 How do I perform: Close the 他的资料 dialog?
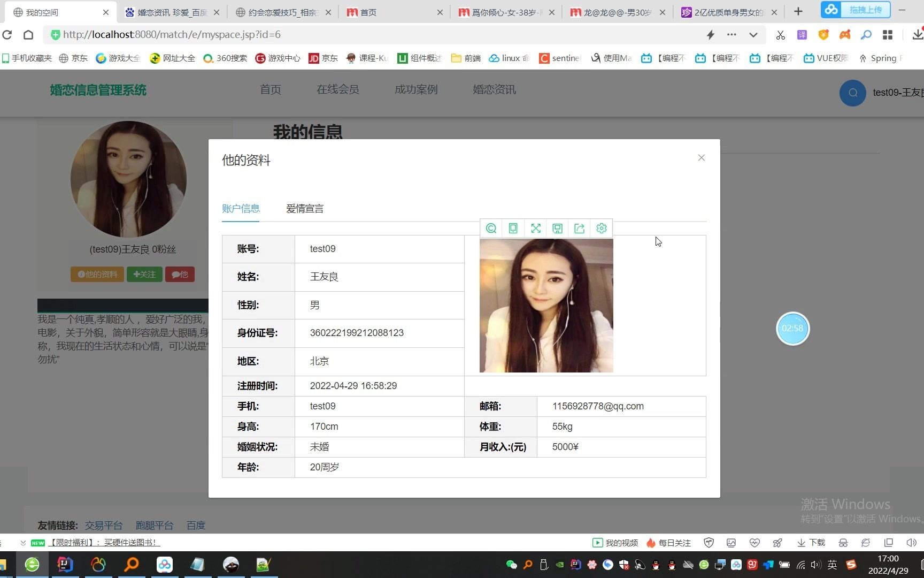pyautogui.click(x=701, y=158)
